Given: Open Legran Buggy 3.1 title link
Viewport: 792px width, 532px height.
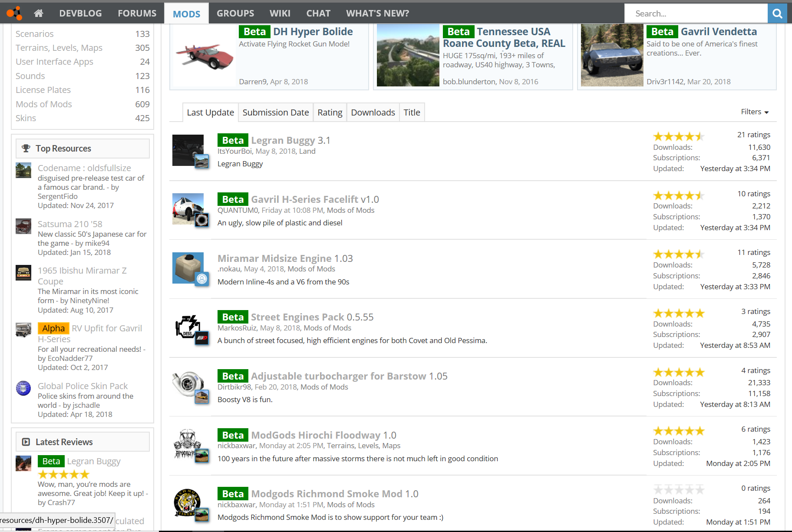Looking at the screenshot, I should point(283,140).
